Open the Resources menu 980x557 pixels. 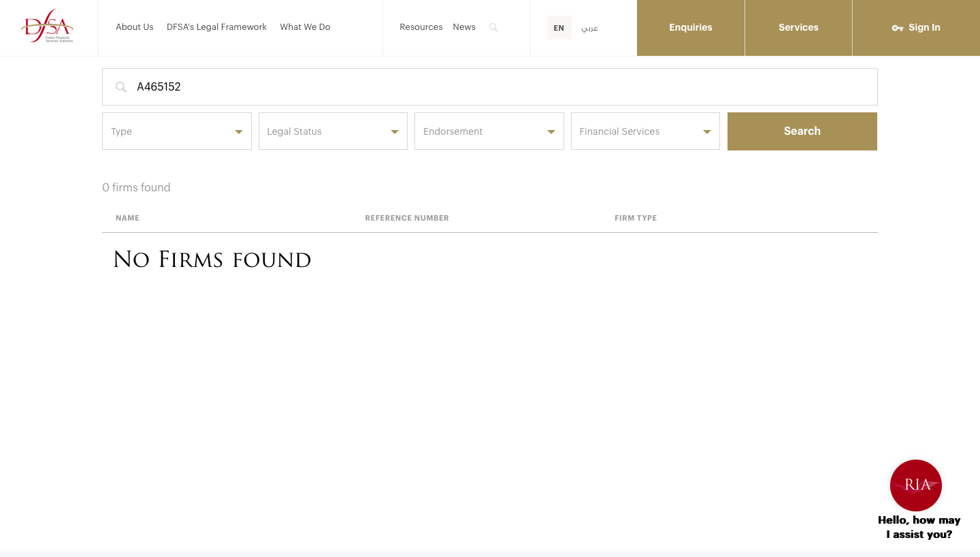pyautogui.click(x=421, y=27)
